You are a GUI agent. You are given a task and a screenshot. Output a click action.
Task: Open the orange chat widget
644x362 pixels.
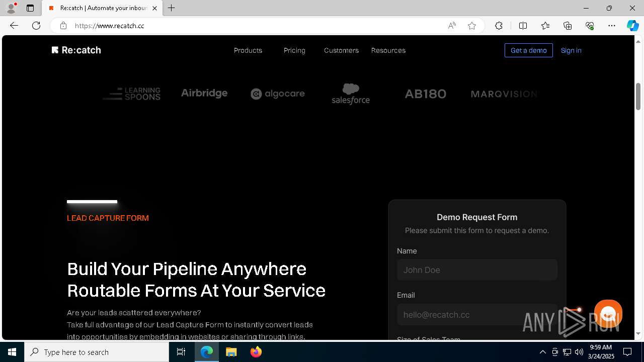click(608, 314)
